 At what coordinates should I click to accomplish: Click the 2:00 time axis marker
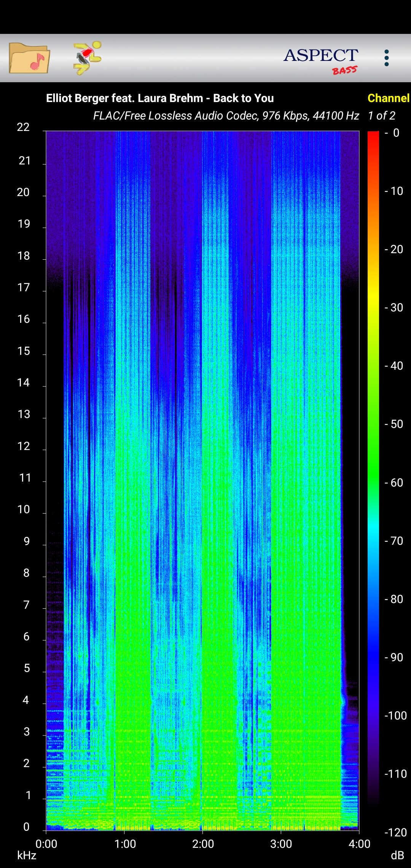[x=203, y=844]
